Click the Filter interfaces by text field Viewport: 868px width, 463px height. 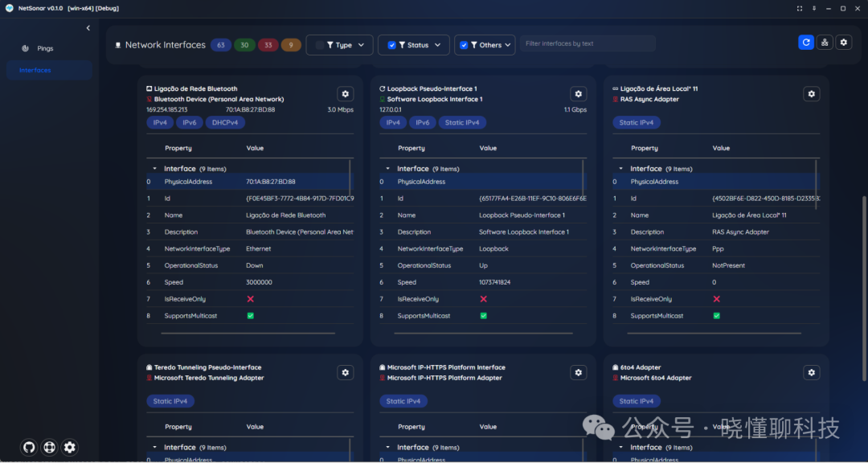pos(587,43)
